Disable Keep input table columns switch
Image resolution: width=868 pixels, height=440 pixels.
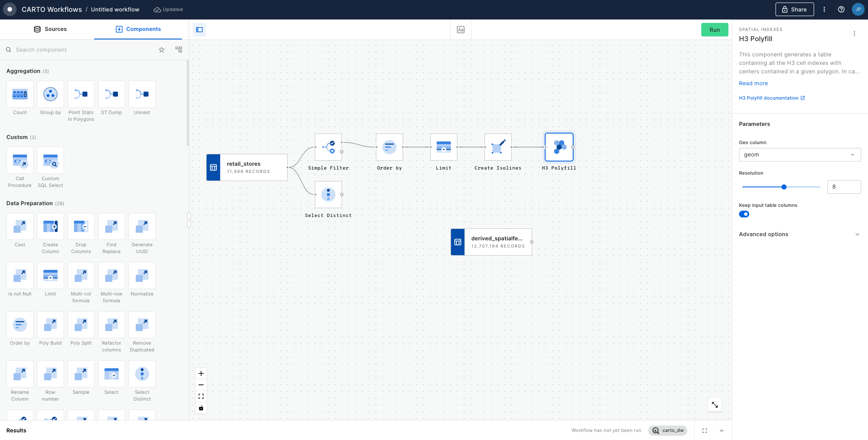pos(744,214)
